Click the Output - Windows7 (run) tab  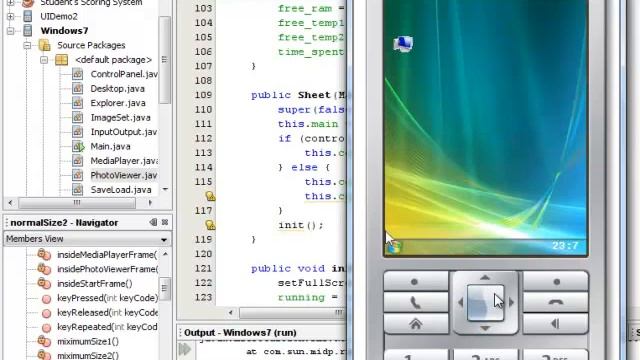pyautogui.click(x=240, y=333)
